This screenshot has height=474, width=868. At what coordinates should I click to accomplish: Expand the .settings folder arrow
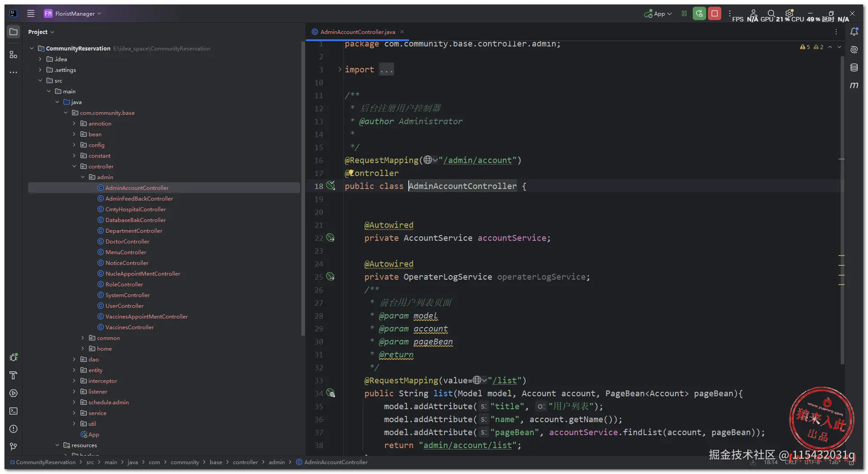tap(40, 70)
